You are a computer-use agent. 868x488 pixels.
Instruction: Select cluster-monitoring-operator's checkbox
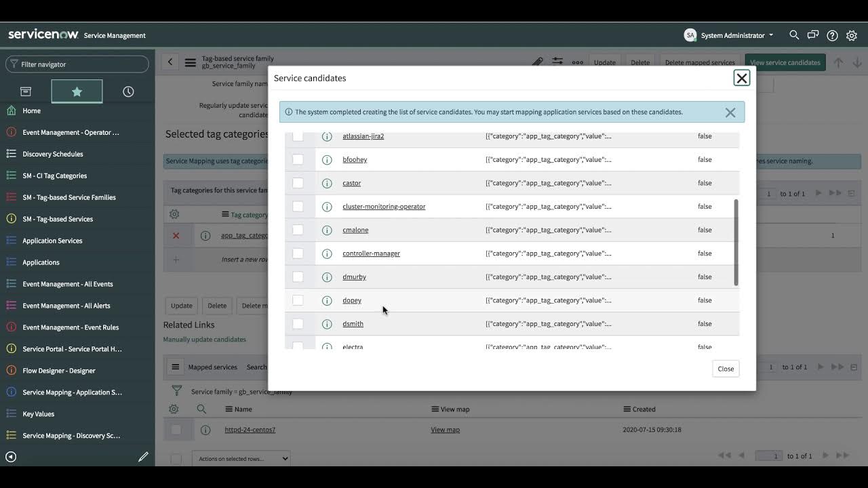coord(298,206)
